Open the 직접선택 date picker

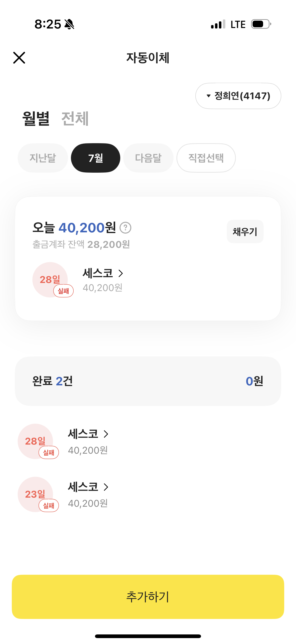[206, 158]
